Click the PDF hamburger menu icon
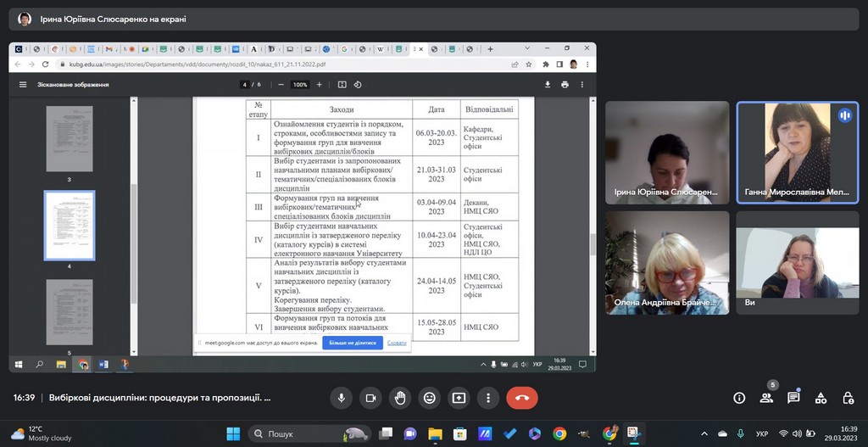 [23, 85]
